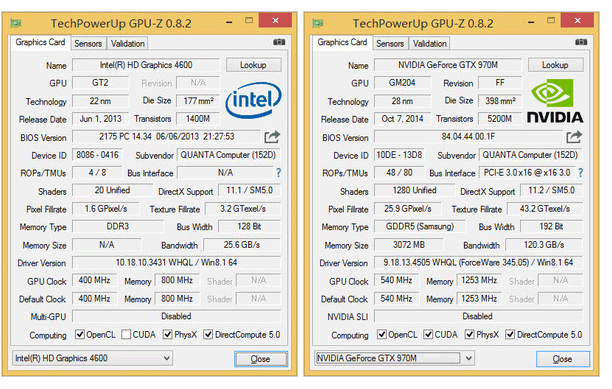Screen dimensions: 612x389
Task: Toggle PhysX checkbox in Intel window
Action: [168, 334]
